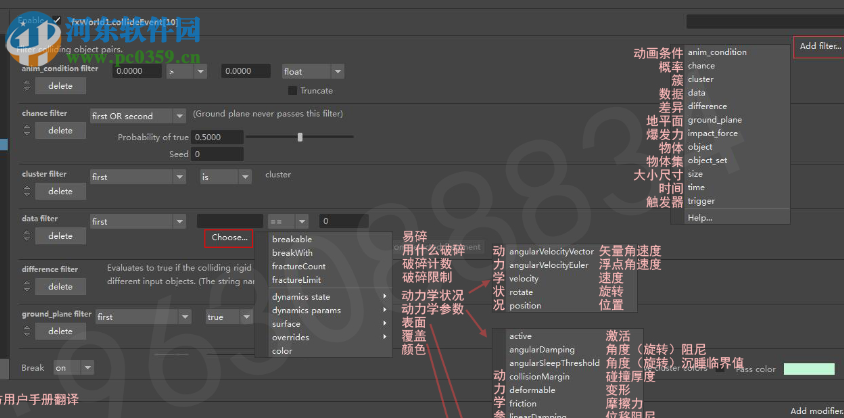844x418 pixels.
Task: Click the Probability of true slider handle
Action: (x=300, y=137)
